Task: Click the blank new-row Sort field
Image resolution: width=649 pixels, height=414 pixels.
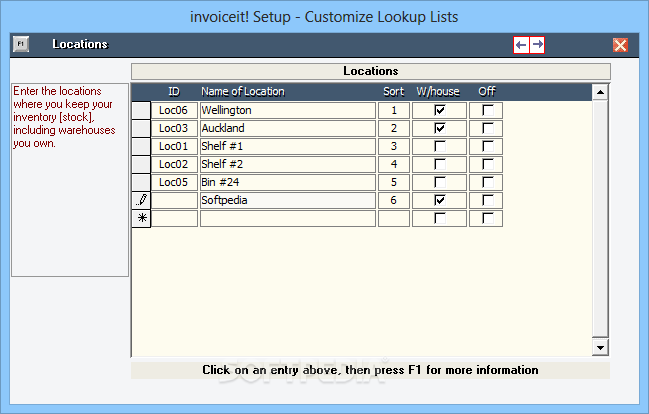Action: [394, 219]
